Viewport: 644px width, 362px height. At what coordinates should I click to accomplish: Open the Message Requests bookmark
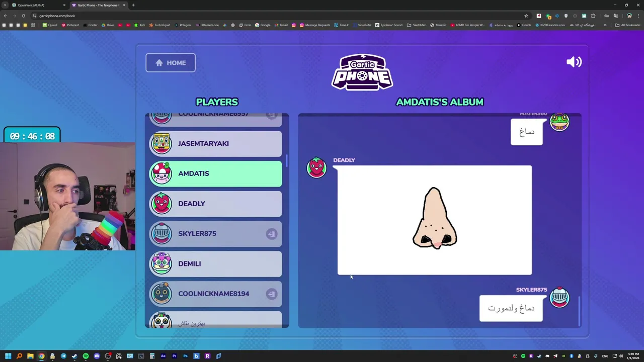(x=314, y=25)
